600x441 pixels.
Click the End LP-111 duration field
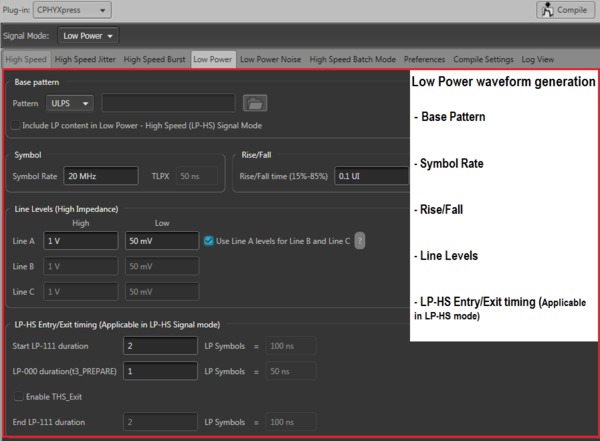[160, 422]
